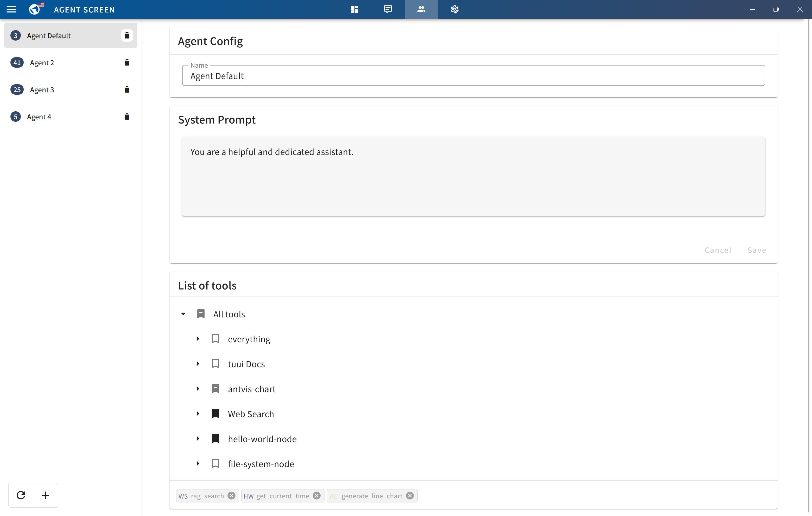Delete Agent 2 with trash icon

coord(127,63)
